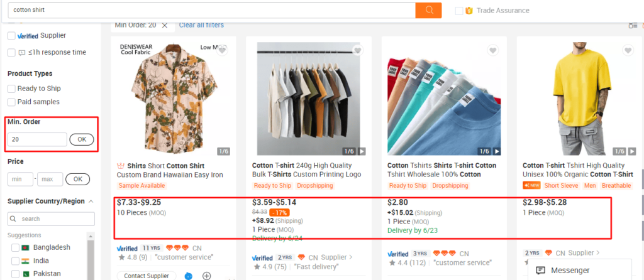
Task: Favorite the wholesale cotton Tshirts with heart icon
Action: 492,50
